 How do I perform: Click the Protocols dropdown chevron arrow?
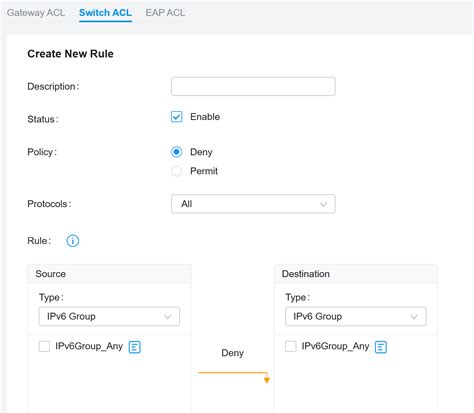[323, 204]
